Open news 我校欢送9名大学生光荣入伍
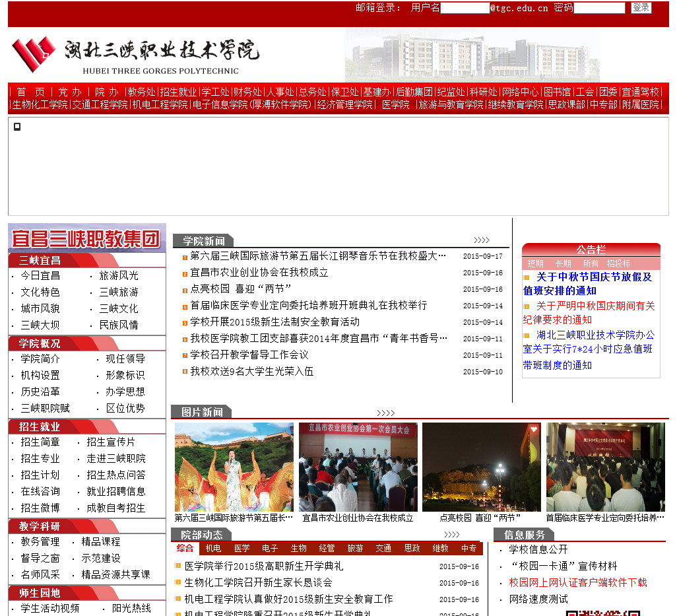Image resolution: width=677 pixels, height=616 pixels. tap(251, 372)
